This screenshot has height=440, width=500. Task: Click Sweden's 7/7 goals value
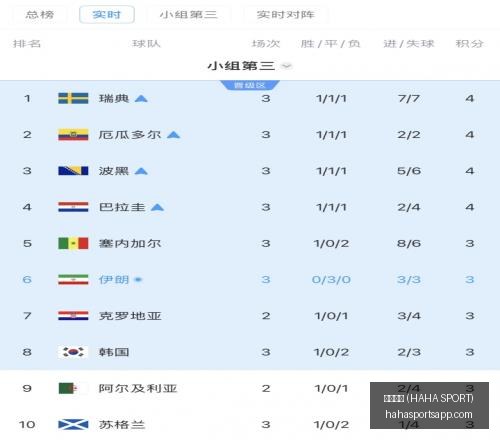pyautogui.click(x=409, y=98)
